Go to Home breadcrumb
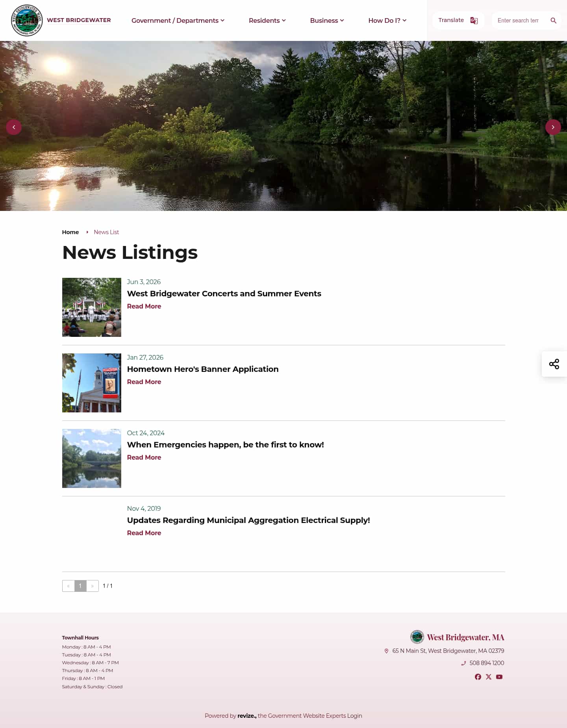Screen dimensions: 567x728 [x=70, y=232]
